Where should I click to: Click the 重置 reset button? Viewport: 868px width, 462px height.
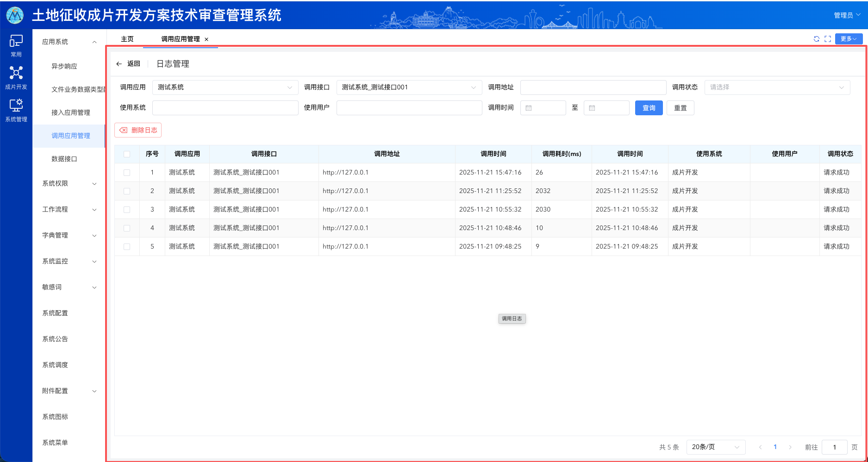[x=680, y=107]
